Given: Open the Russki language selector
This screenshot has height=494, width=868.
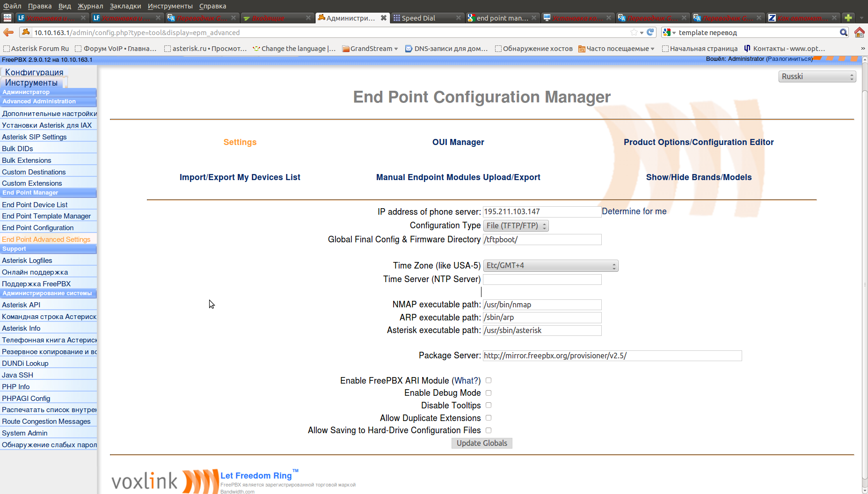Looking at the screenshot, I should (x=817, y=76).
